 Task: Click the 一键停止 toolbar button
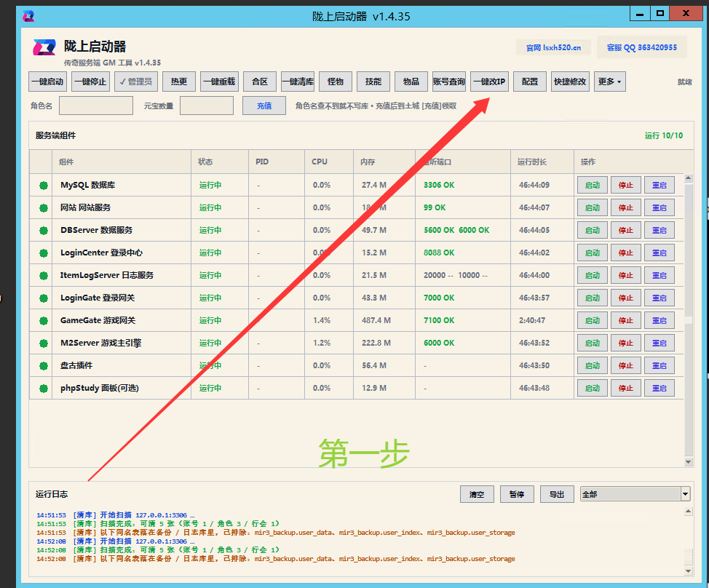[90, 82]
